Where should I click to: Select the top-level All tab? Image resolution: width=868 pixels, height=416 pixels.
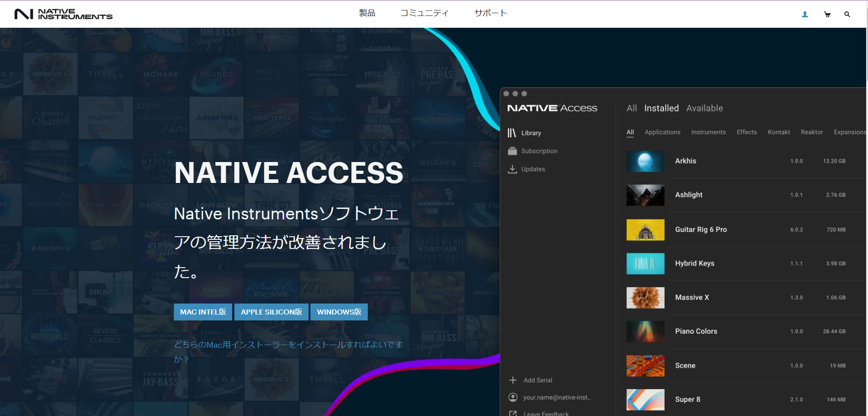[x=631, y=108]
